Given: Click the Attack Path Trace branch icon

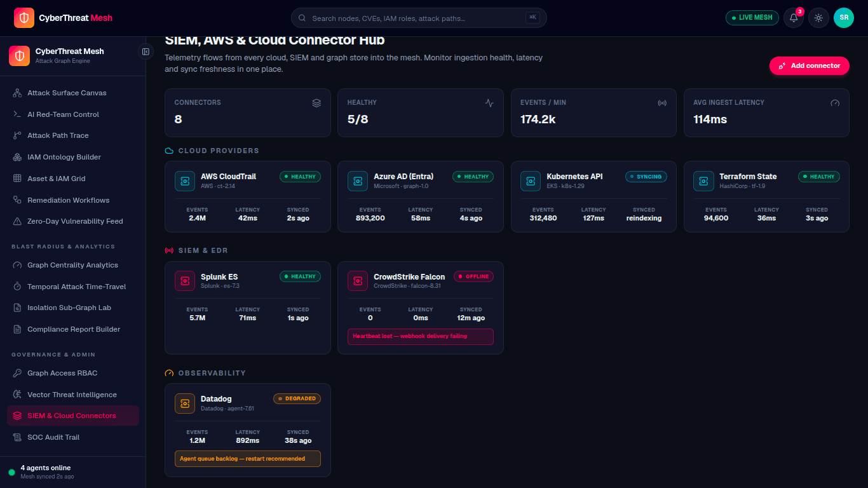Looking at the screenshot, I should [17, 135].
